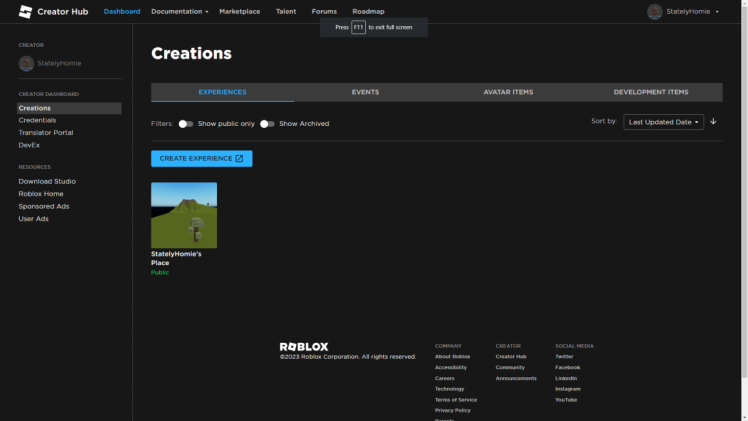This screenshot has width=748, height=421.
Task: Open Credentials in the sidebar
Action: pyautogui.click(x=37, y=120)
